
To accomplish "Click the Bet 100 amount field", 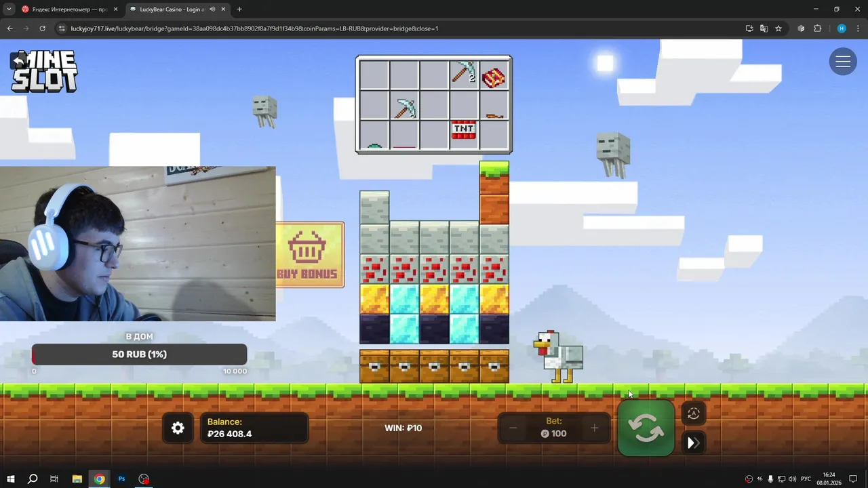I will (x=554, y=428).
